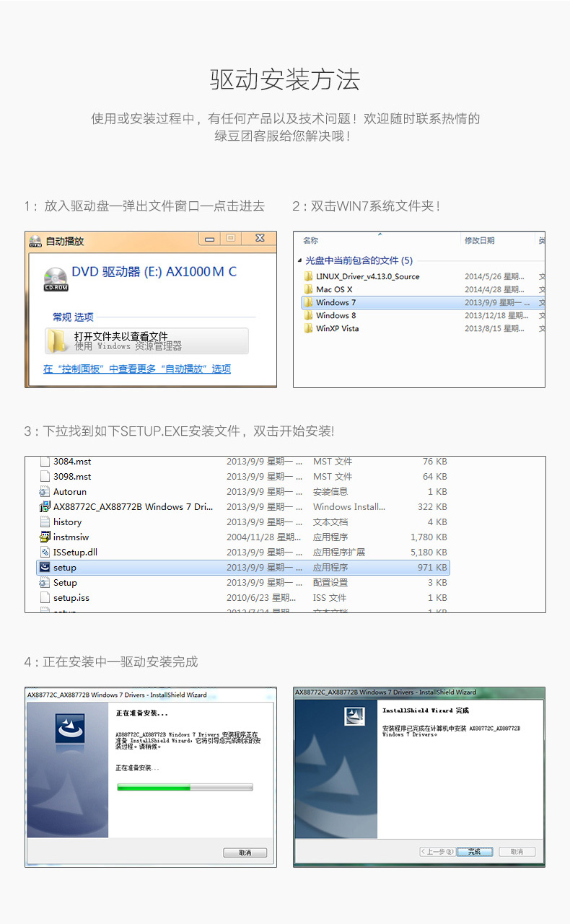Click the 常规 选项 label in AutoPlay

click(73, 317)
